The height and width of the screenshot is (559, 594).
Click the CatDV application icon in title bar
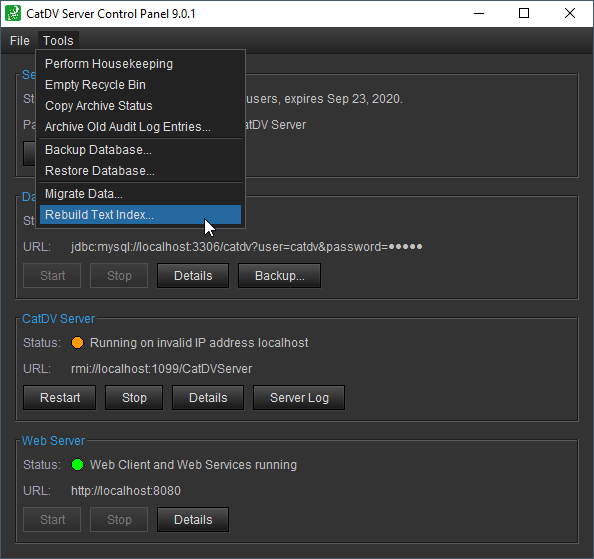(x=13, y=14)
